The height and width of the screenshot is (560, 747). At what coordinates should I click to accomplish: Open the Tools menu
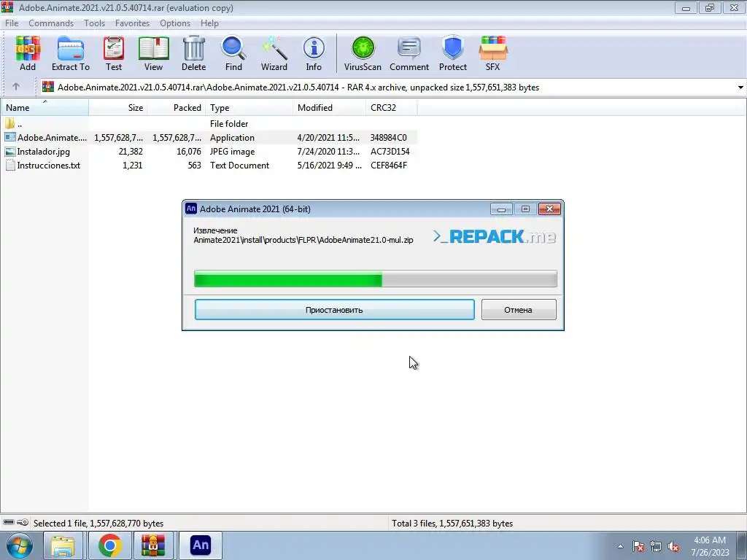point(94,23)
